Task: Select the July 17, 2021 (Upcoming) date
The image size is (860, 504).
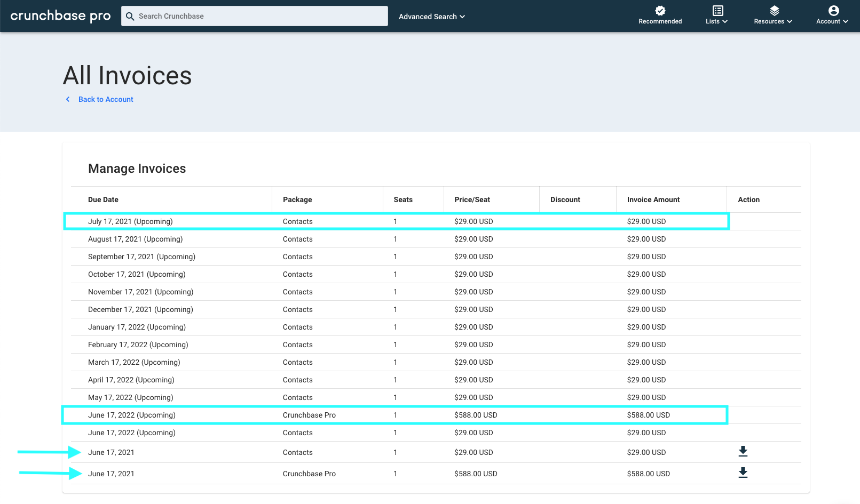Action: 130,221
